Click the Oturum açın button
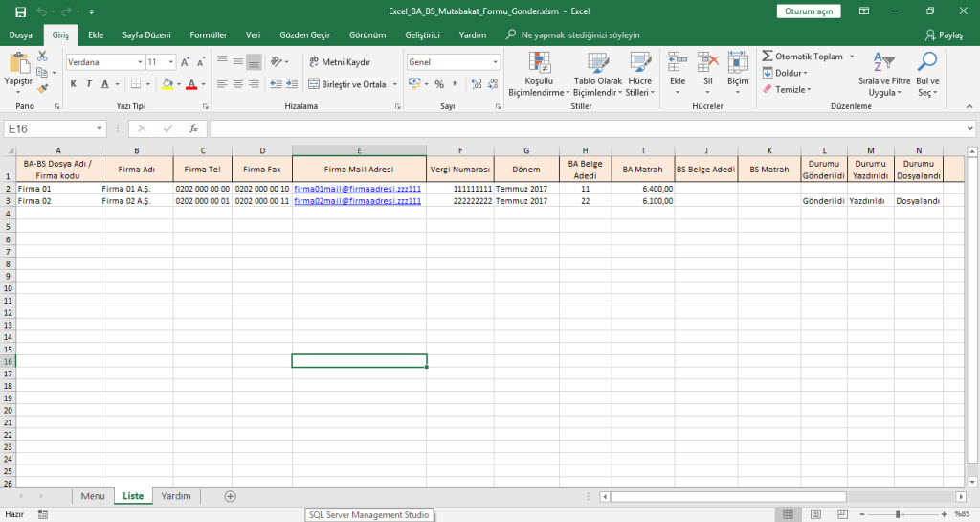 (x=809, y=11)
